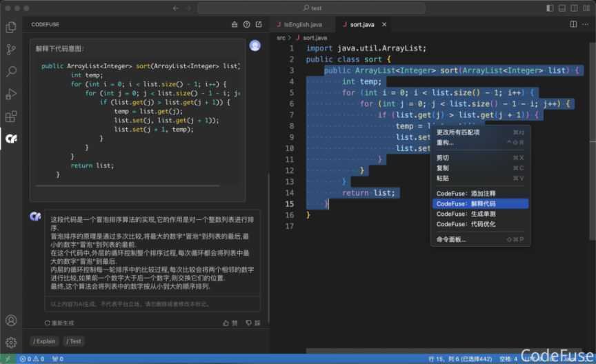Open forwarded ports indicator in status bar

click(57, 358)
